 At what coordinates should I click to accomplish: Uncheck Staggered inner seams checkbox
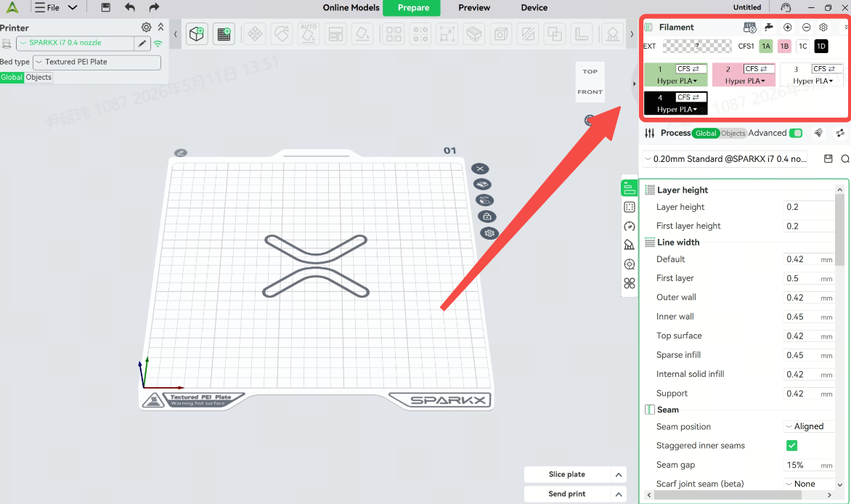click(792, 445)
